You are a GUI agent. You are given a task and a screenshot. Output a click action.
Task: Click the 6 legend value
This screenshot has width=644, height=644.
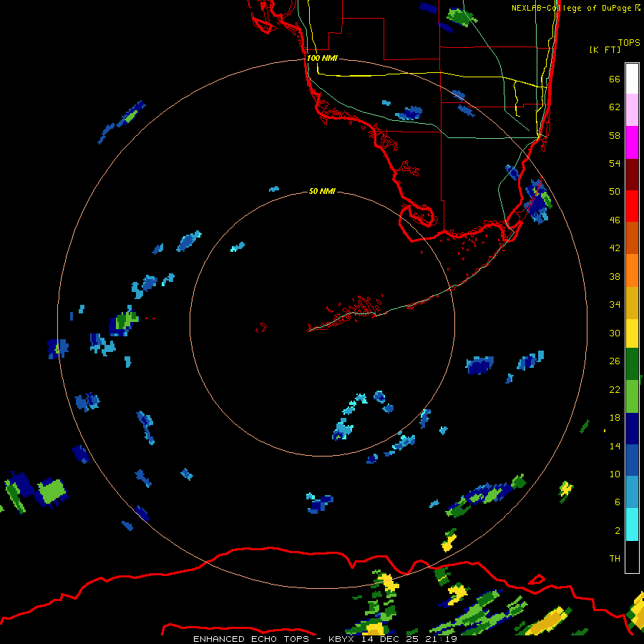pyautogui.click(x=618, y=502)
